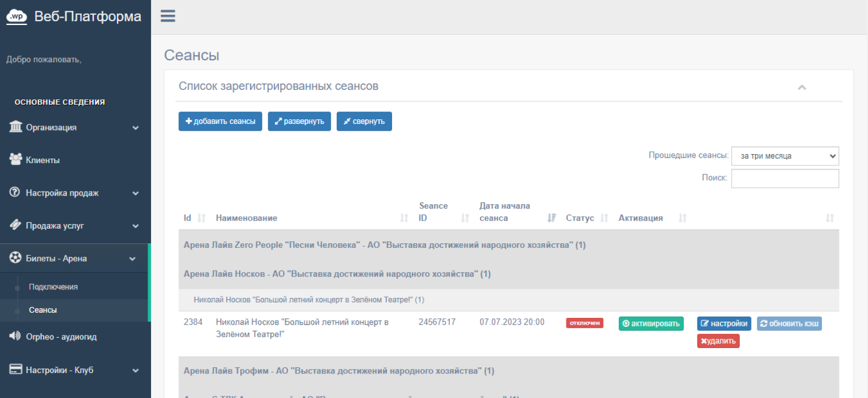The height and width of the screenshot is (398, 868).
Task: Collapse Билеты - Арена menu chevron
Action: 132,259
